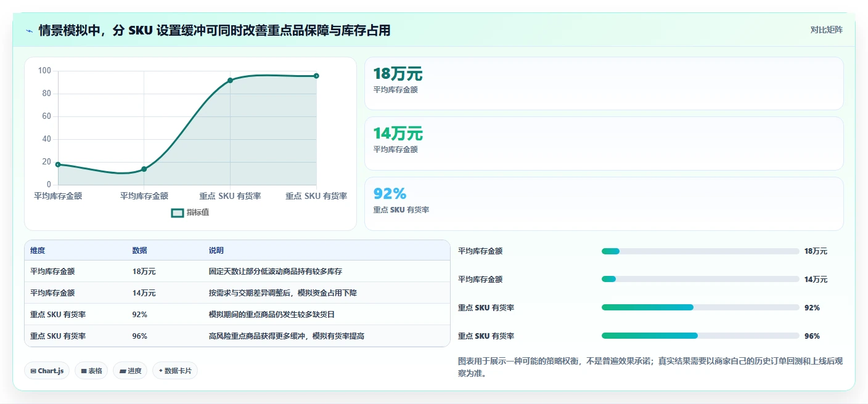The height and width of the screenshot is (404, 868).
Task: Click the 96% progress bar
Action: tap(700, 336)
